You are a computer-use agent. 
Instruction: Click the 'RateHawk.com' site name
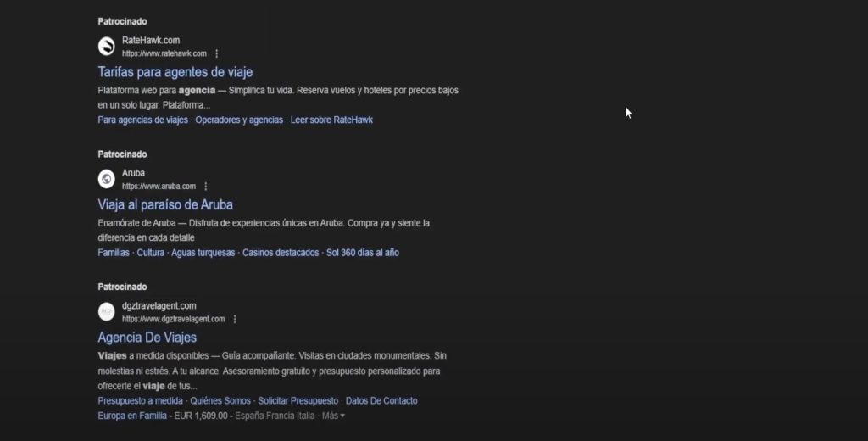[151, 41]
